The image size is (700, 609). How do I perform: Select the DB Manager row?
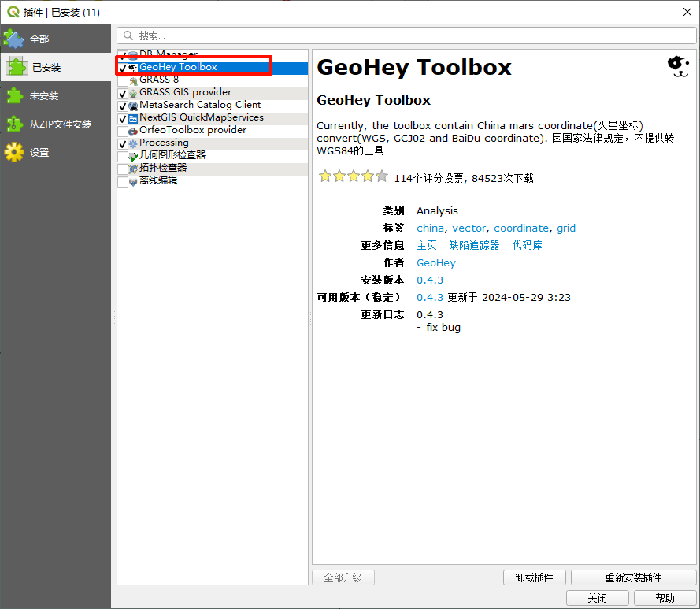[213, 54]
